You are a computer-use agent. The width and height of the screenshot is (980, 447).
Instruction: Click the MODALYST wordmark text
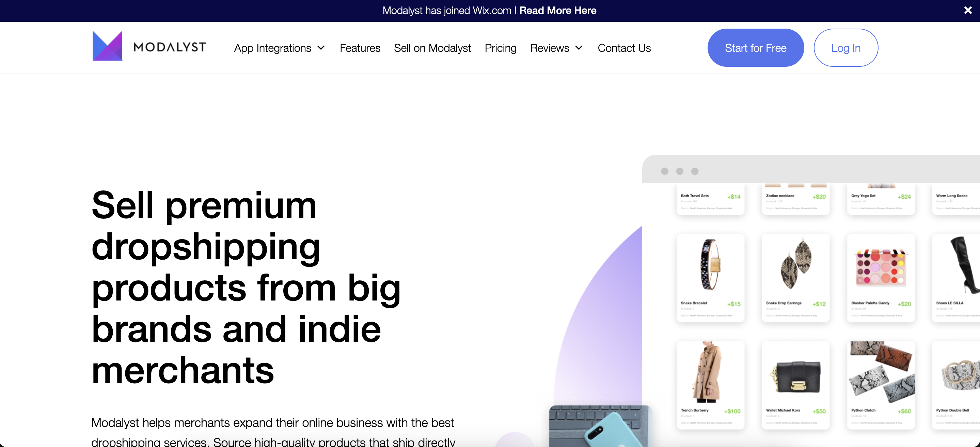pyautogui.click(x=170, y=47)
